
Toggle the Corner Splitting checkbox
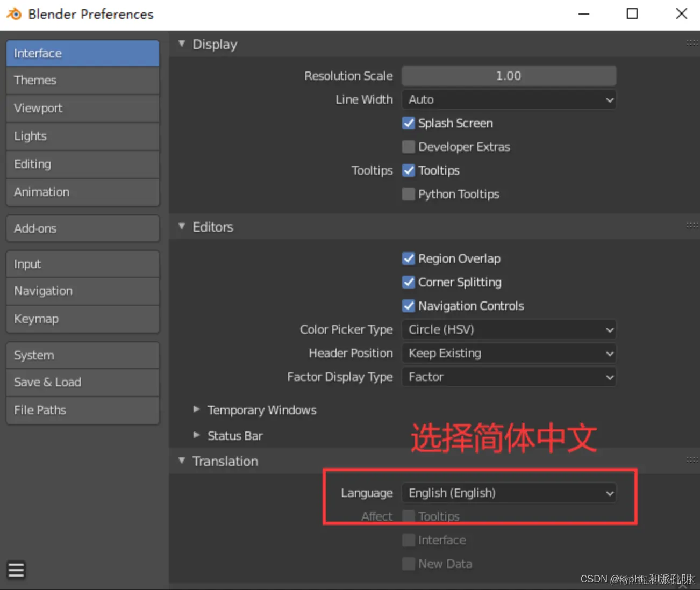click(409, 282)
